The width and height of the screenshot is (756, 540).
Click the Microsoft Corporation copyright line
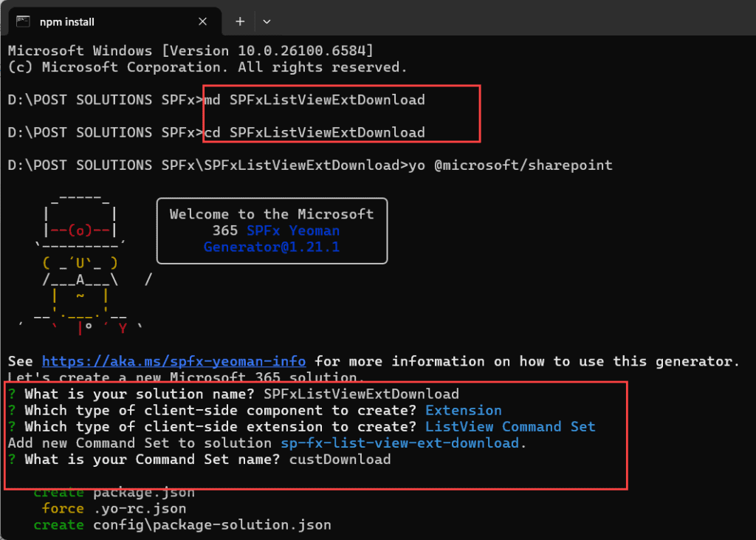[207, 67]
